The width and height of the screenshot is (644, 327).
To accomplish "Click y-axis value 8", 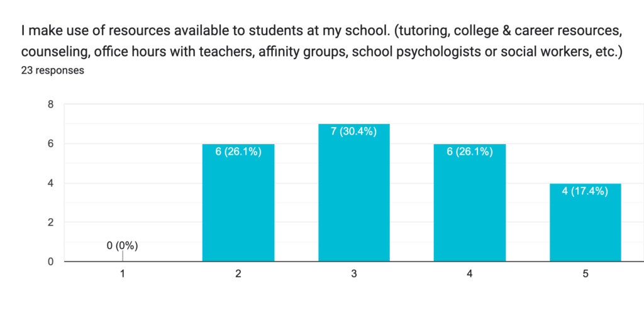I will [50, 104].
